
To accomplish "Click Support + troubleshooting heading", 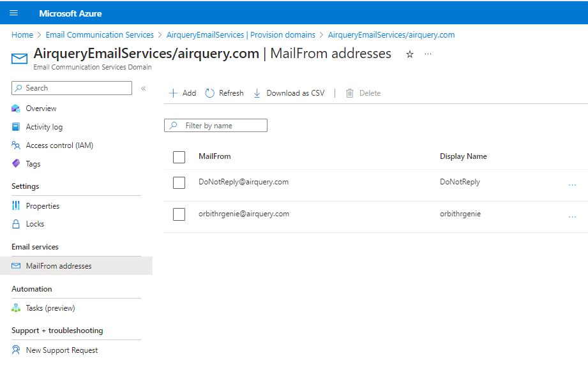I will [x=57, y=331].
